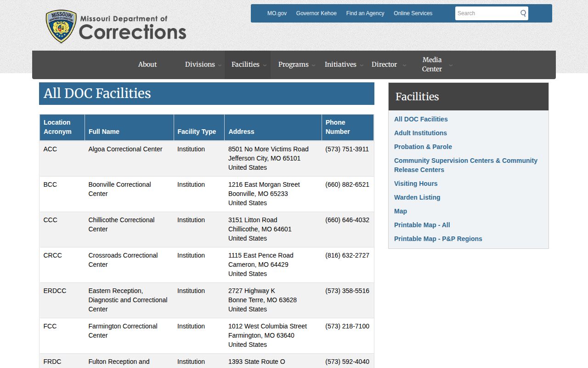Click phone number (660) 646-4032

point(347,220)
